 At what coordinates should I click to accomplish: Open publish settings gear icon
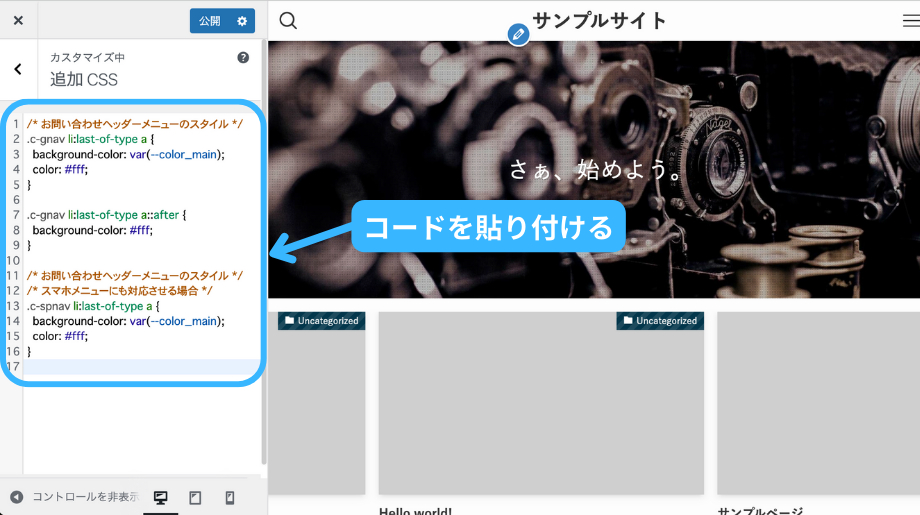tap(241, 21)
